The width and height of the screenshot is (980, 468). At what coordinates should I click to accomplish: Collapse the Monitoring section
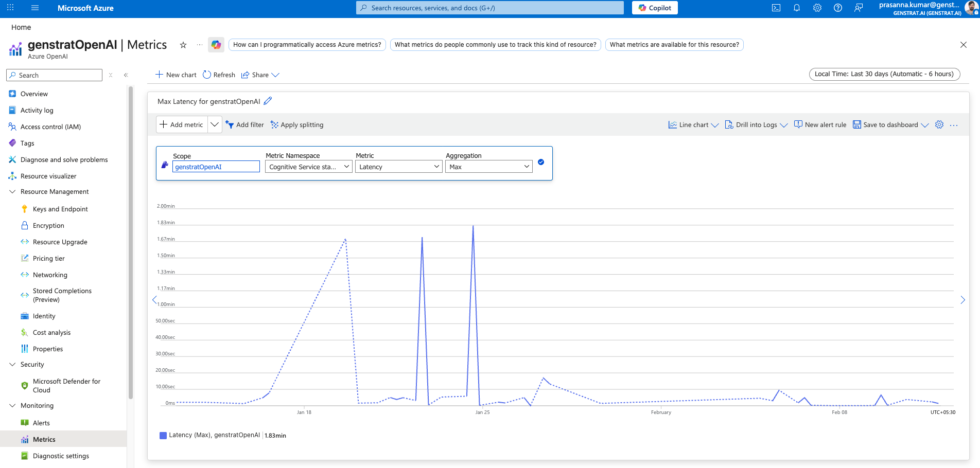click(x=12, y=405)
